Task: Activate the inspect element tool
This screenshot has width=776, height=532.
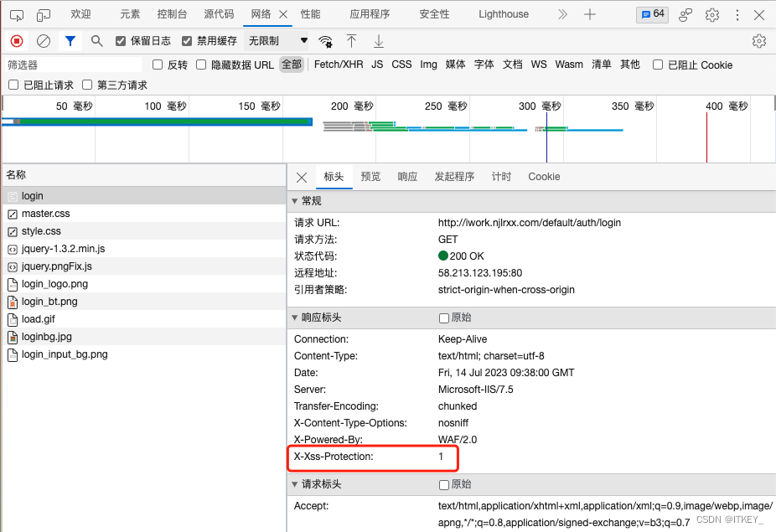Action: [x=17, y=13]
